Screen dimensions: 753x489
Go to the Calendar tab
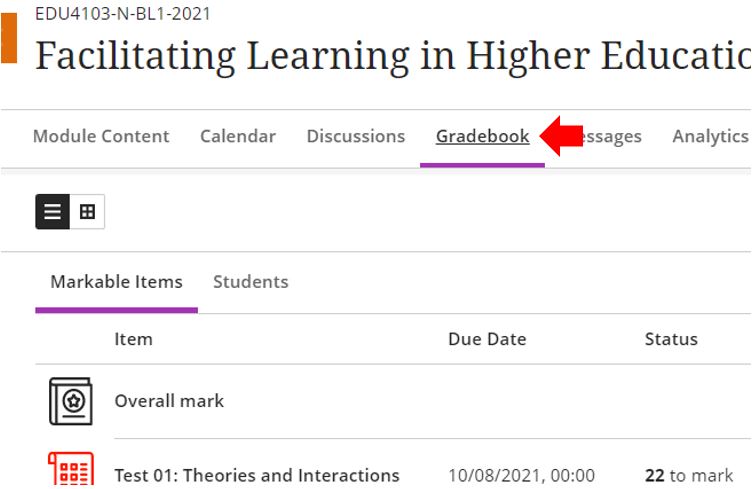238,136
